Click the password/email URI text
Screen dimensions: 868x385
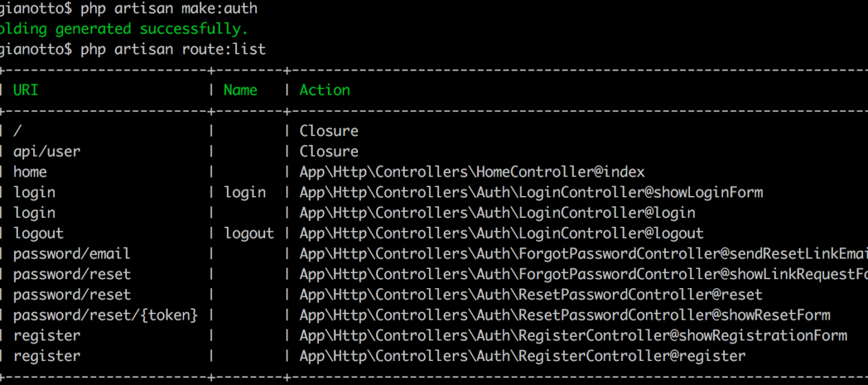pyautogui.click(x=71, y=254)
